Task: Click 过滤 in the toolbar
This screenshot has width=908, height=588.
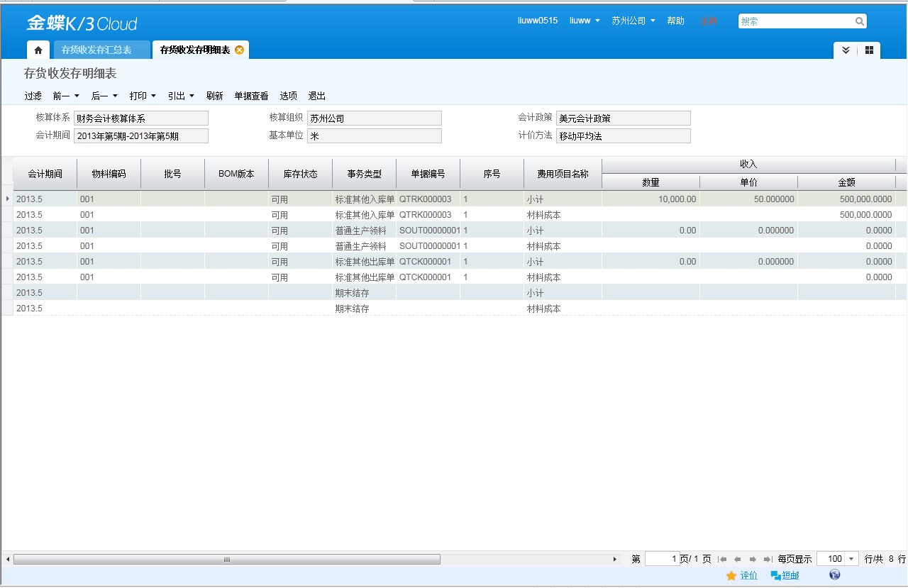Action: (x=33, y=96)
